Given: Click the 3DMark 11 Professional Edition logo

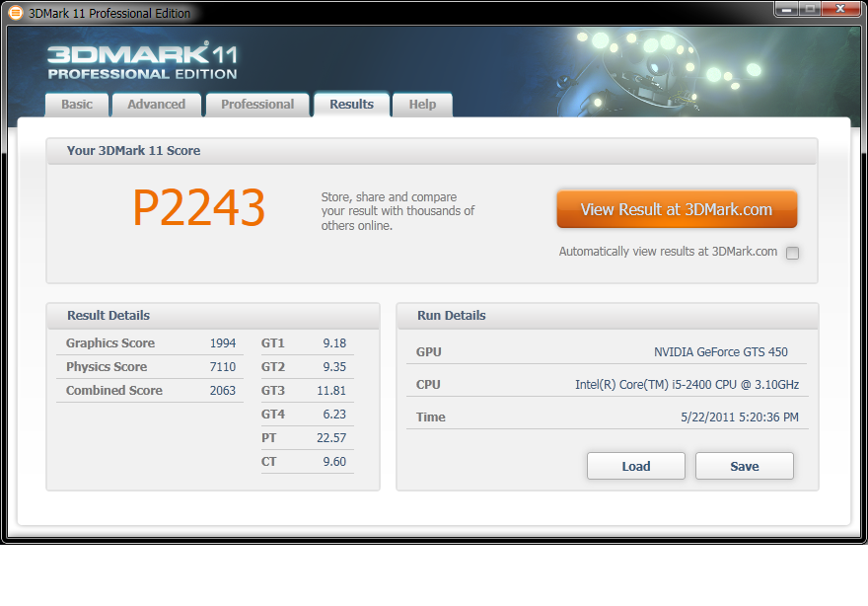Looking at the screenshot, I should tap(142, 60).
